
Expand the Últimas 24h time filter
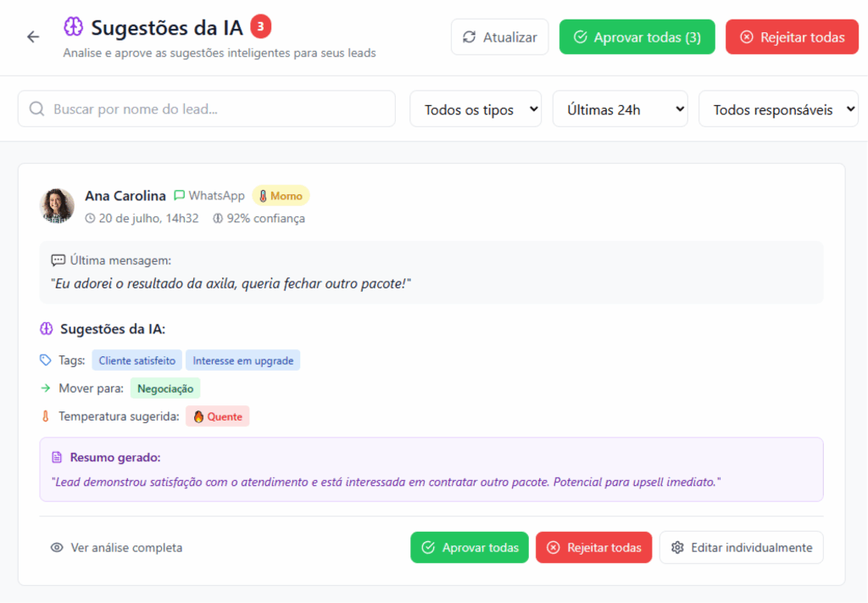point(620,109)
